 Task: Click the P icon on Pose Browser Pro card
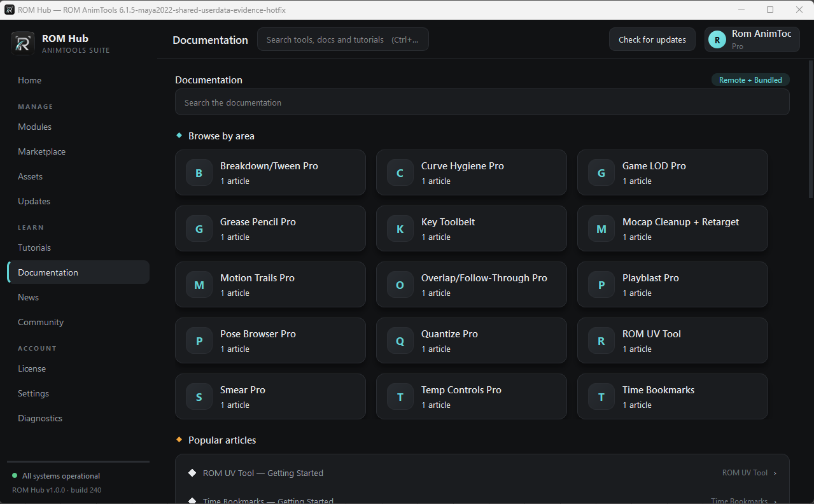pyautogui.click(x=199, y=341)
